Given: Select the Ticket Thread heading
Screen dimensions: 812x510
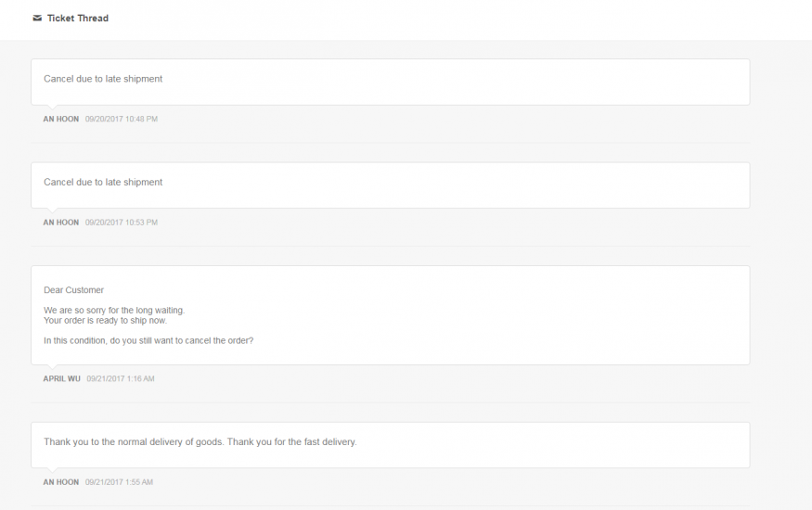Looking at the screenshot, I should coord(78,18).
